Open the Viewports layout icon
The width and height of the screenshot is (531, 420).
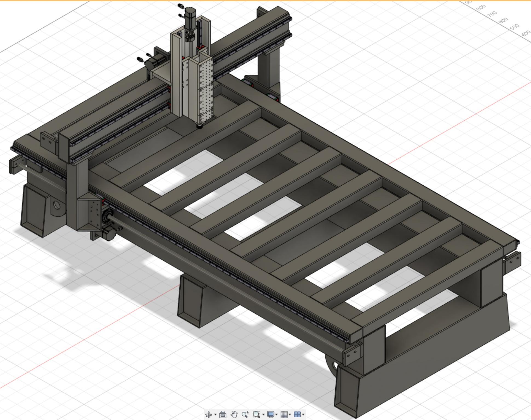[297, 415]
